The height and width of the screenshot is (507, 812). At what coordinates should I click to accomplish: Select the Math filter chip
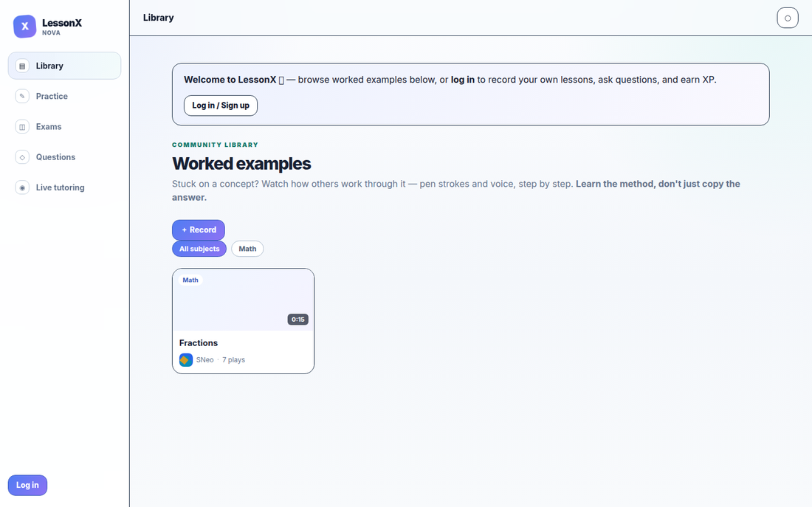pyautogui.click(x=247, y=249)
